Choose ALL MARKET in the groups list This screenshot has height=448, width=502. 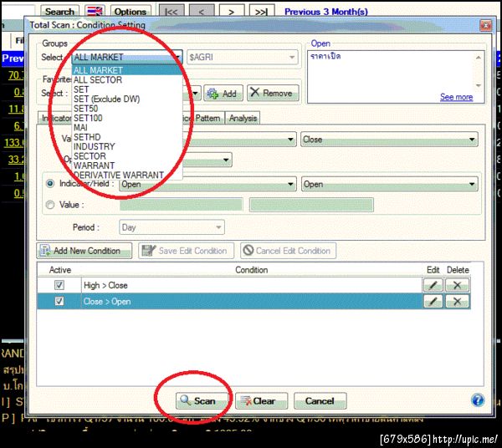(127, 70)
